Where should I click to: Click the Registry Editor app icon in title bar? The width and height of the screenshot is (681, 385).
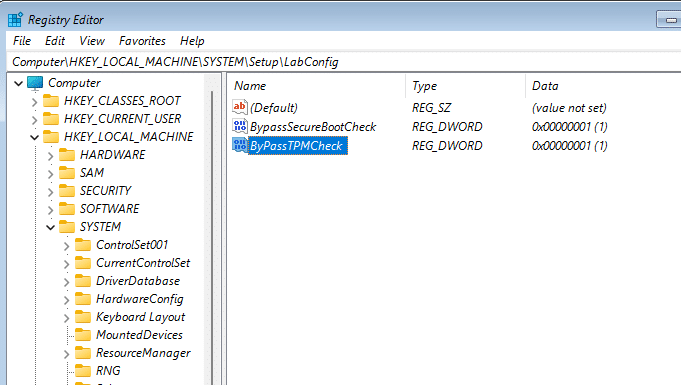15,20
